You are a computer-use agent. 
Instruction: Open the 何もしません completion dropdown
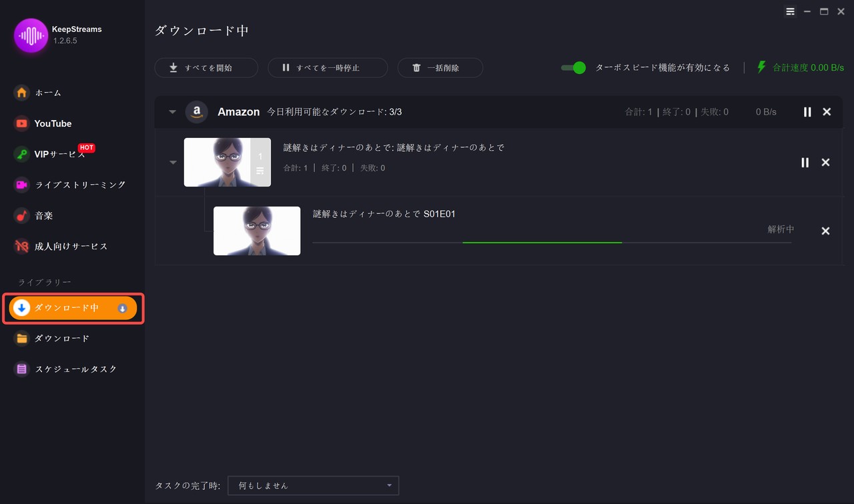tap(313, 485)
